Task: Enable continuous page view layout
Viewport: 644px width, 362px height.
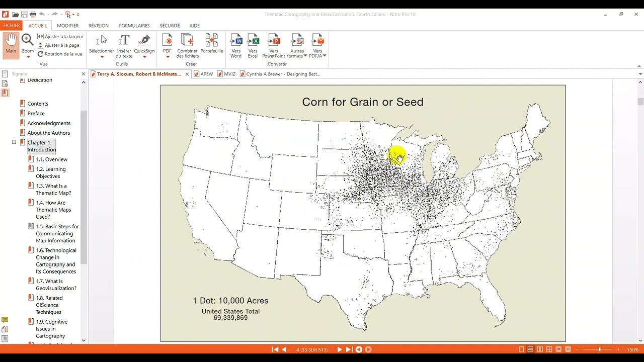Action: (x=530, y=349)
